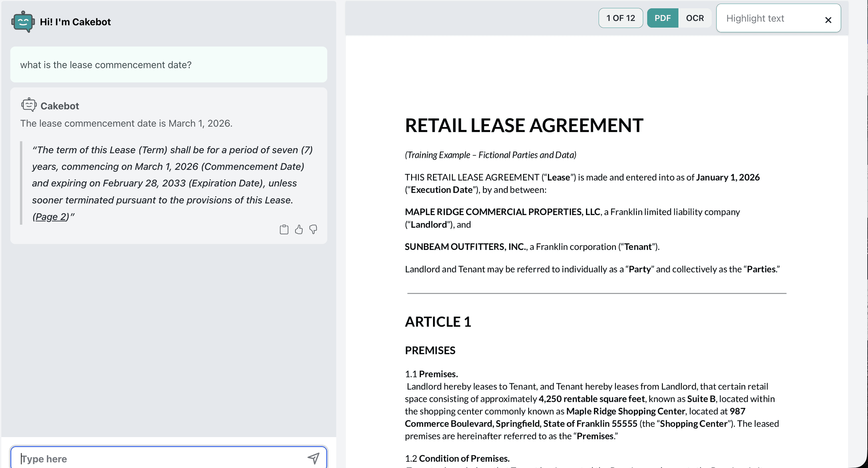Click the Hi! I'm Cakebot header text
868x468 pixels.
pos(75,22)
